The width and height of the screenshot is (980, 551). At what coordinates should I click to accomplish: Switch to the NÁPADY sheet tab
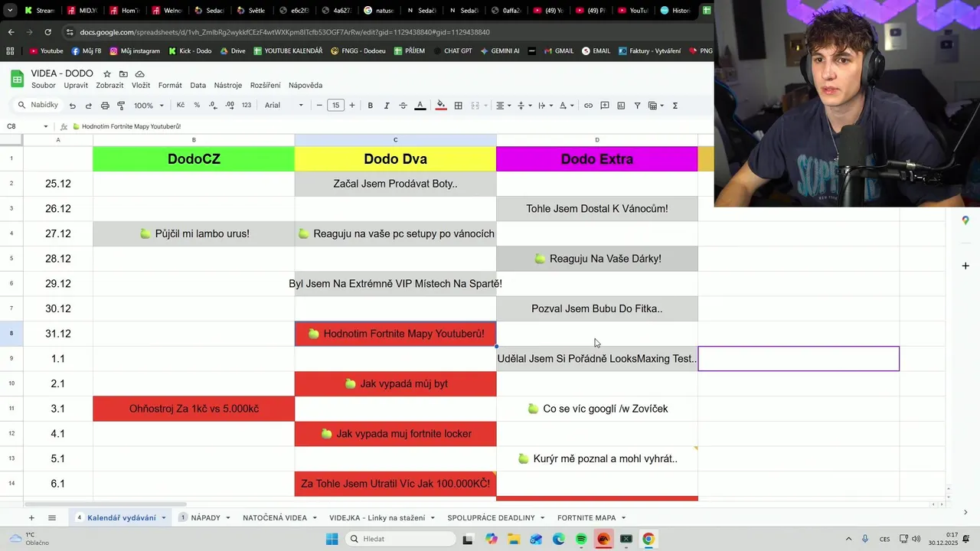[205, 518]
